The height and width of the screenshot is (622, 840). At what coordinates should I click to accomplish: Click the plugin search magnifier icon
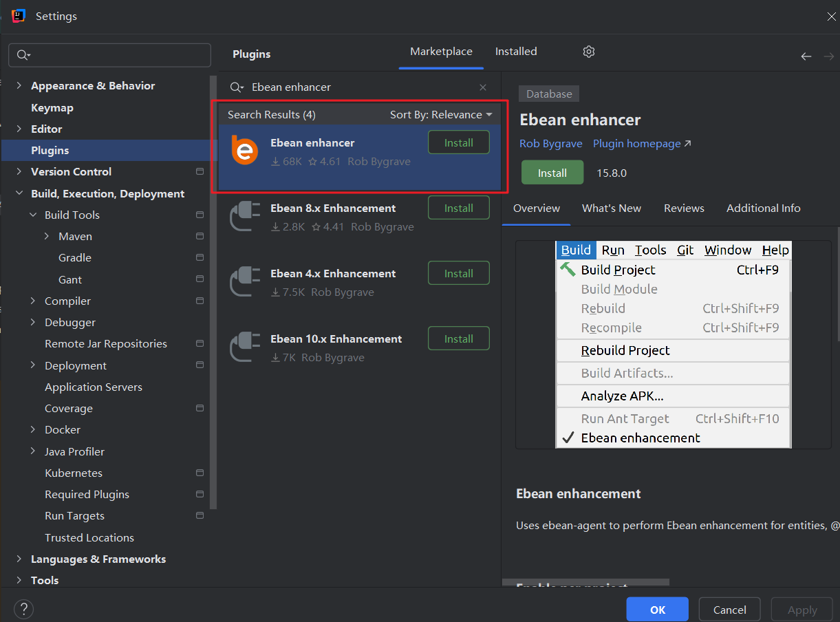(237, 87)
